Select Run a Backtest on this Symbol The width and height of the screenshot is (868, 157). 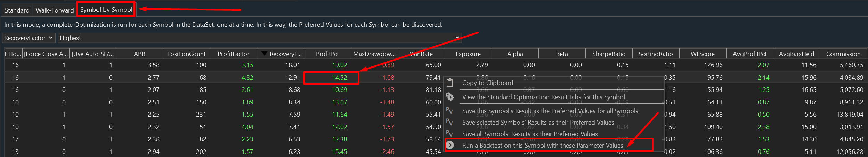542,146
